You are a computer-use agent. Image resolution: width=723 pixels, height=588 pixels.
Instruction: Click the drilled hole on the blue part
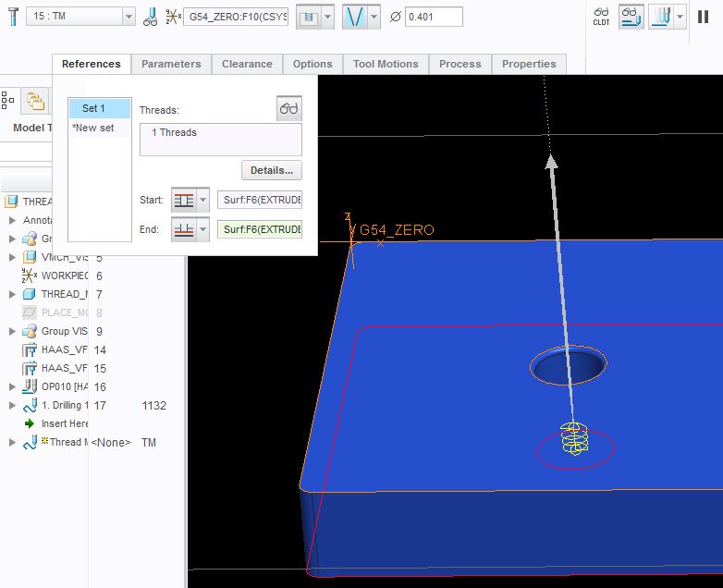pyautogui.click(x=569, y=365)
